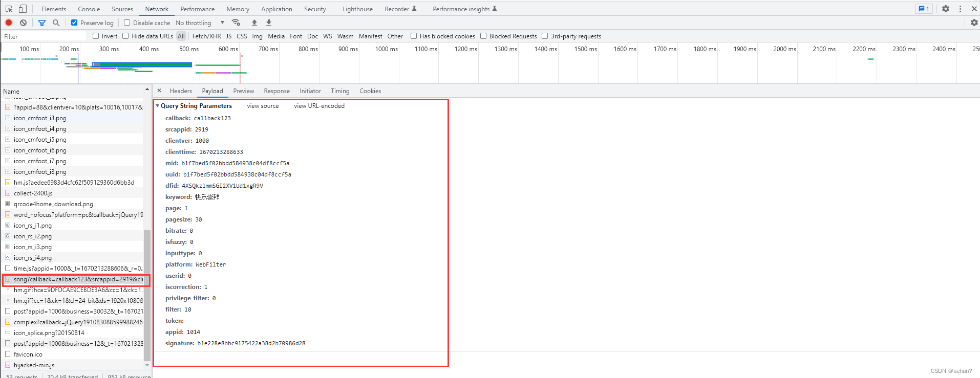
Task: Filter requests by Media type
Action: click(x=276, y=36)
